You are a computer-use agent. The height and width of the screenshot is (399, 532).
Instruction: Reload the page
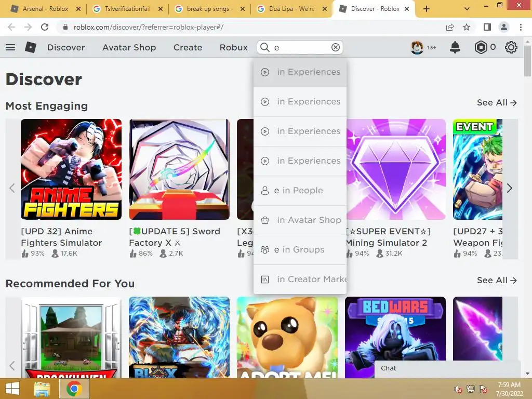[x=45, y=27]
